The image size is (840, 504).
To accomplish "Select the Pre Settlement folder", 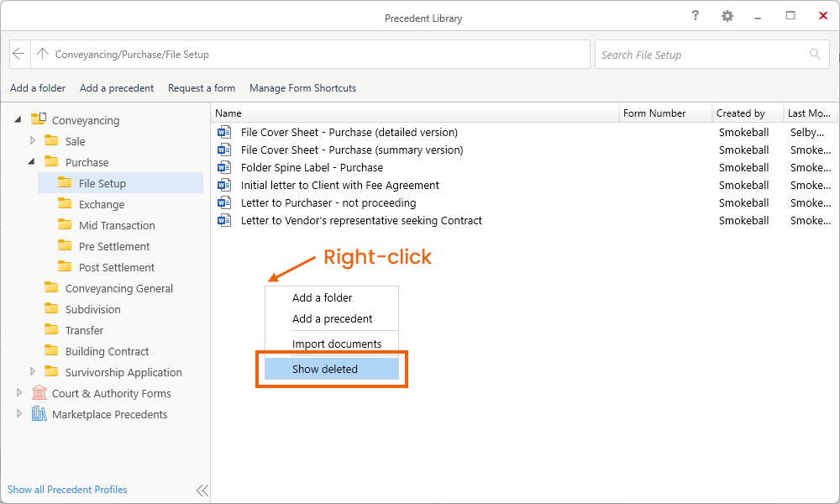I will click(114, 246).
